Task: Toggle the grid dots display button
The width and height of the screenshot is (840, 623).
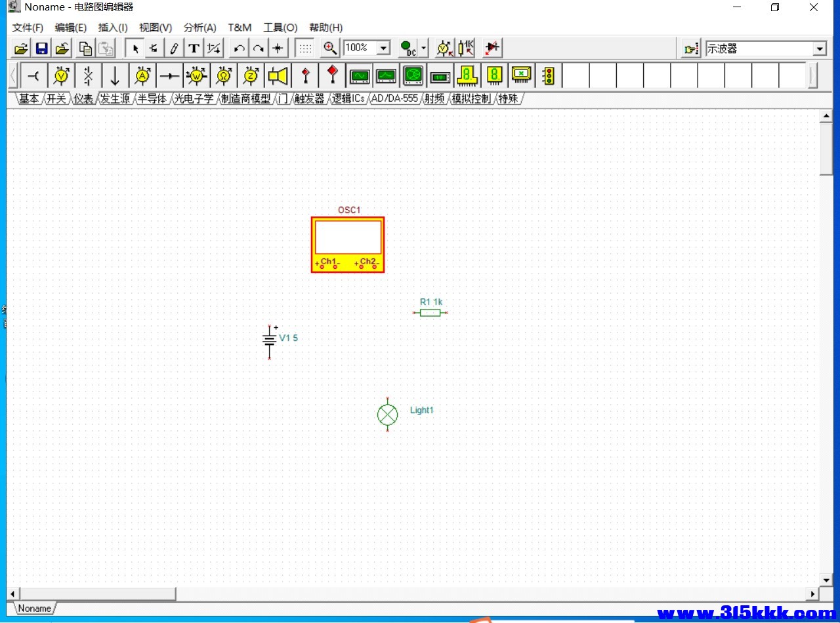Action: click(x=305, y=49)
